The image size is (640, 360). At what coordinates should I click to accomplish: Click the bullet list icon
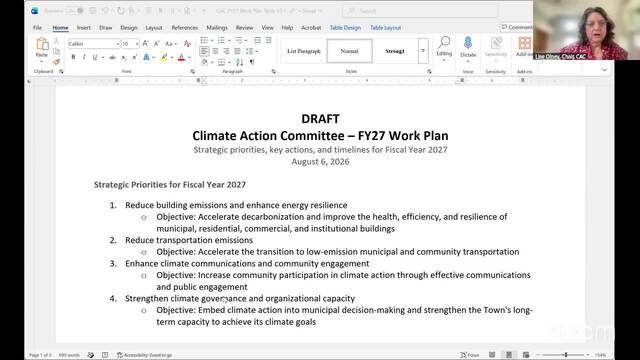[x=204, y=40]
